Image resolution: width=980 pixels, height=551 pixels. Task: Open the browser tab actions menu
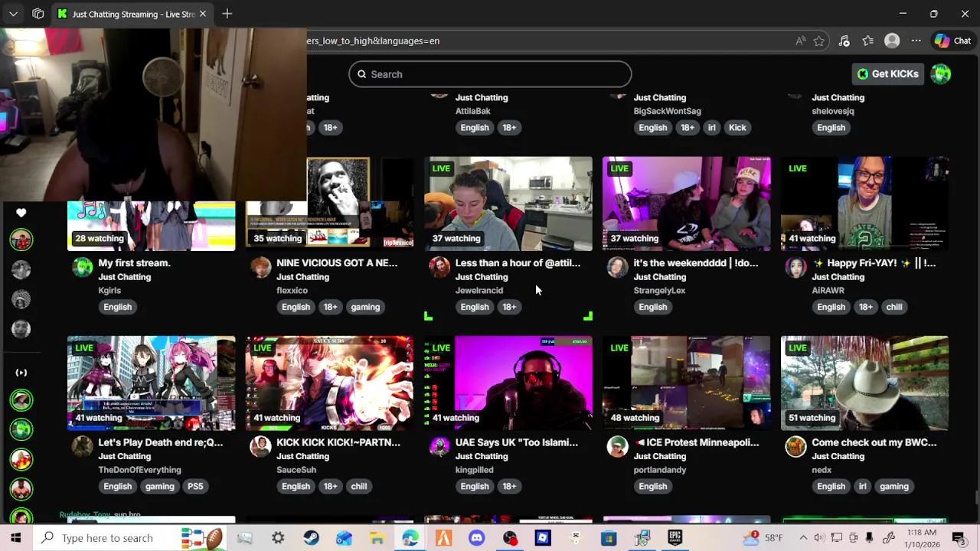pos(13,14)
